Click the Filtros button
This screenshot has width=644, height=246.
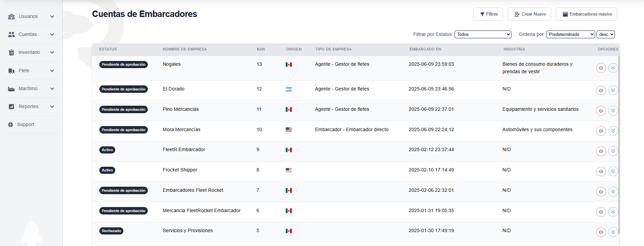[488, 14]
